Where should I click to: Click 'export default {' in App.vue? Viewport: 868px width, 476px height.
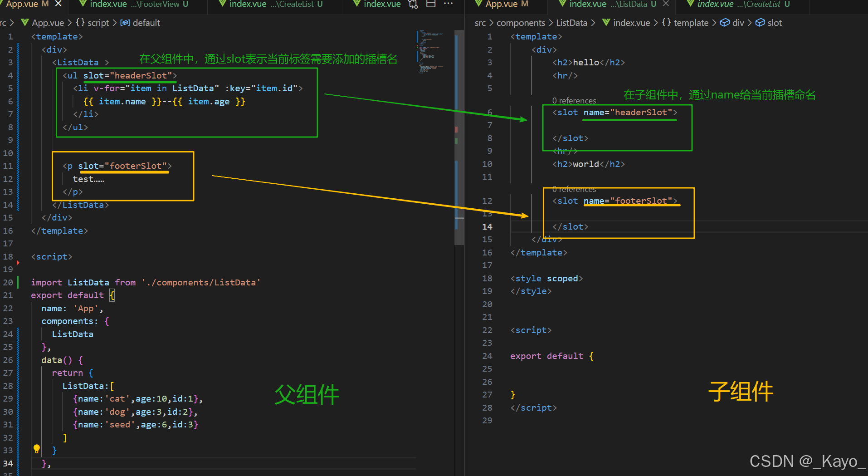[x=73, y=295]
